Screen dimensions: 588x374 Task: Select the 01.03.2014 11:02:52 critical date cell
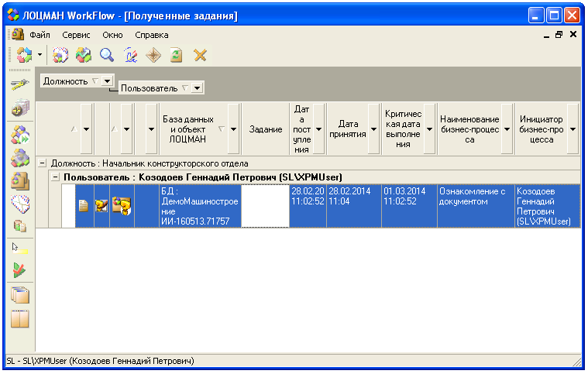[x=409, y=206]
